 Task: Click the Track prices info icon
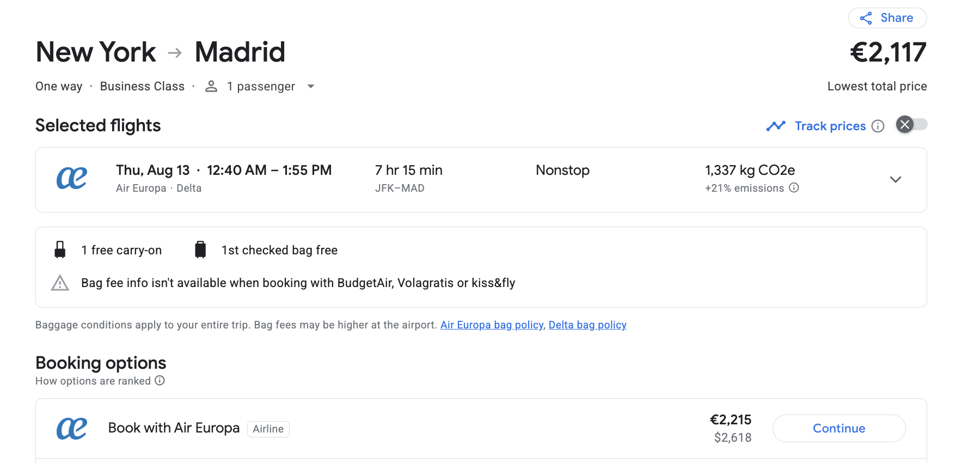878,126
